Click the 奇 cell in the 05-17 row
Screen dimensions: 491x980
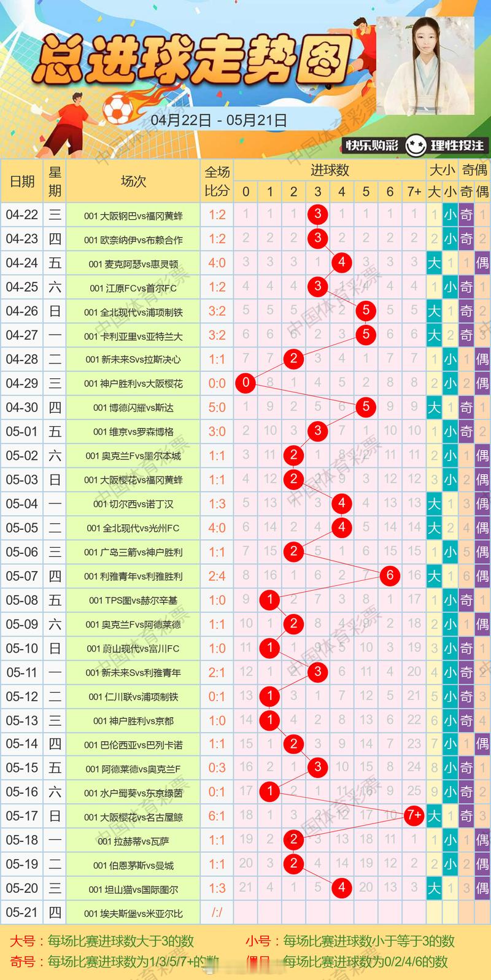(x=466, y=817)
